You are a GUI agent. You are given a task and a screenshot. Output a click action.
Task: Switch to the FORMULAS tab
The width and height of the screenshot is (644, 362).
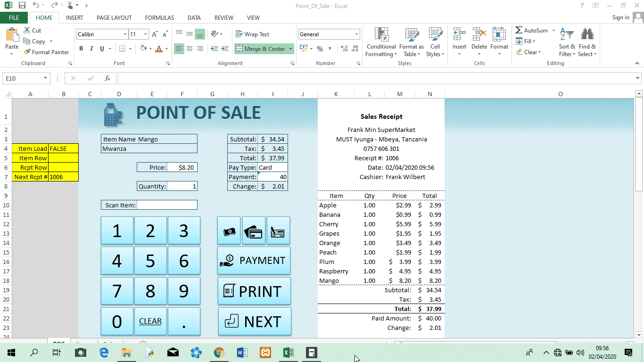click(x=159, y=17)
